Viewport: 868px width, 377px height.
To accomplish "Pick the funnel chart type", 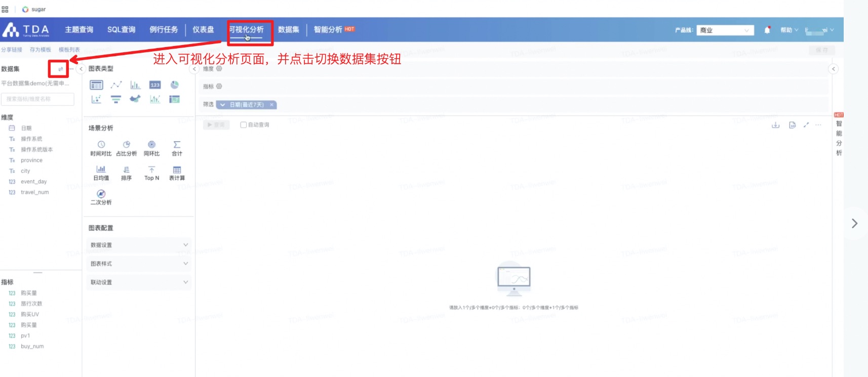I will [x=116, y=99].
